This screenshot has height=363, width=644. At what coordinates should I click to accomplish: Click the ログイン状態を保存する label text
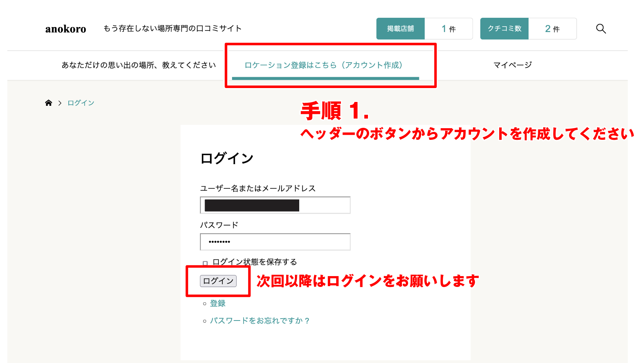254,262
